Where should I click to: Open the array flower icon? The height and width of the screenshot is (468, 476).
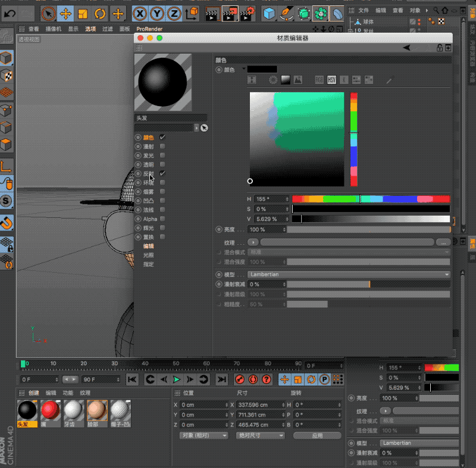click(x=321, y=14)
